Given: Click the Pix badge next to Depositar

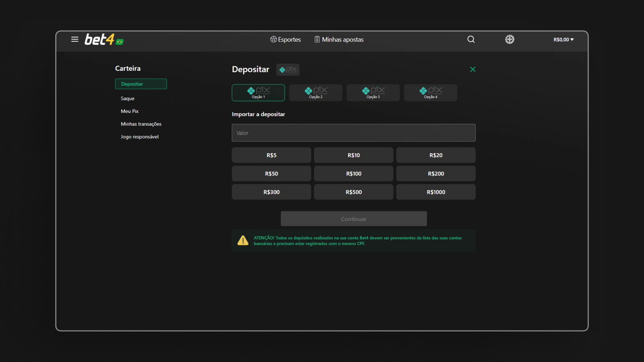Looking at the screenshot, I should click(x=288, y=69).
